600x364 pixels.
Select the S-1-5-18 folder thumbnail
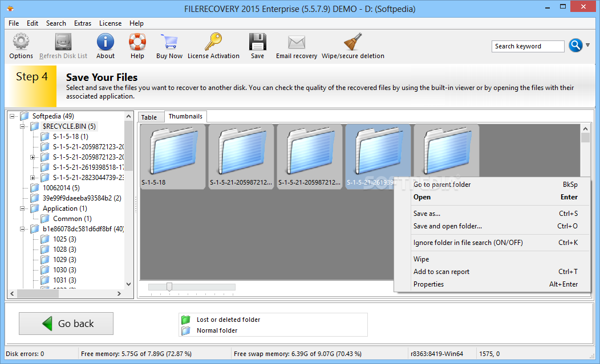click(x=173, y=157)
